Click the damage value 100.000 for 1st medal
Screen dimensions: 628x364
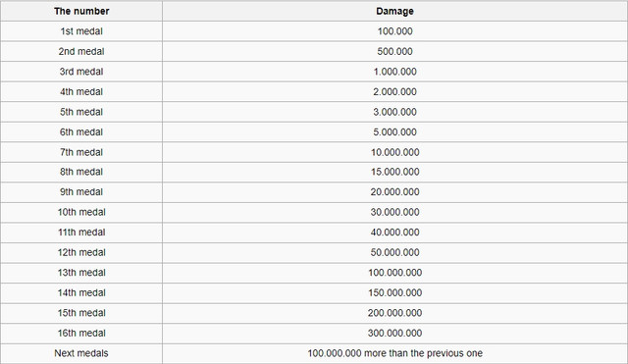point(394,31)
